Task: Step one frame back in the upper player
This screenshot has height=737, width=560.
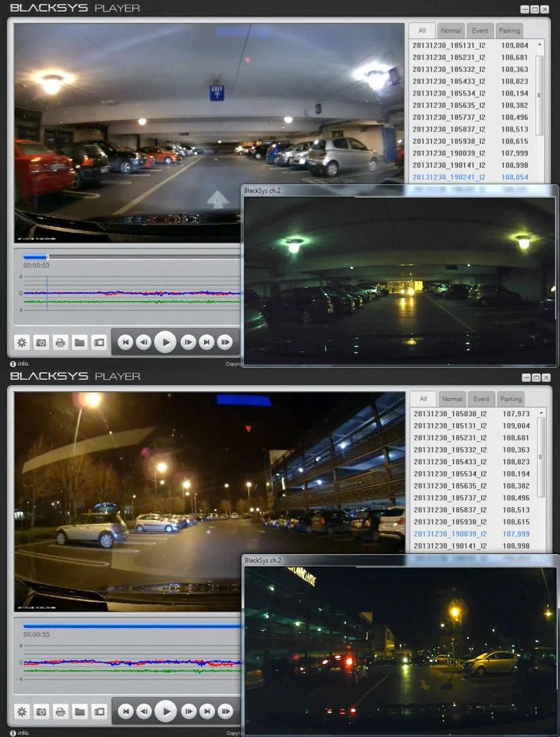Action: pyautogui.click(x=144, y=342)
